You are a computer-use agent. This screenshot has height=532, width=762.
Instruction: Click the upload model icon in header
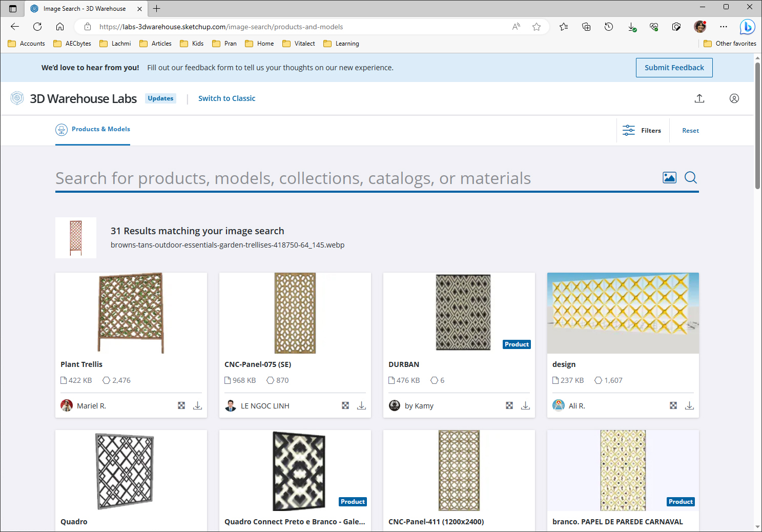tap(699, 98)
